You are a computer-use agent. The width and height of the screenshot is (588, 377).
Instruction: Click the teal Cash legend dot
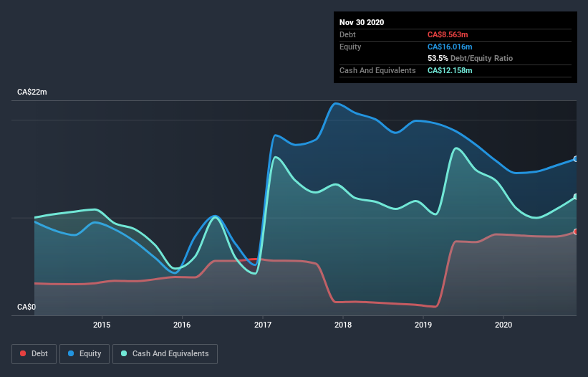(x=124, y=353)
